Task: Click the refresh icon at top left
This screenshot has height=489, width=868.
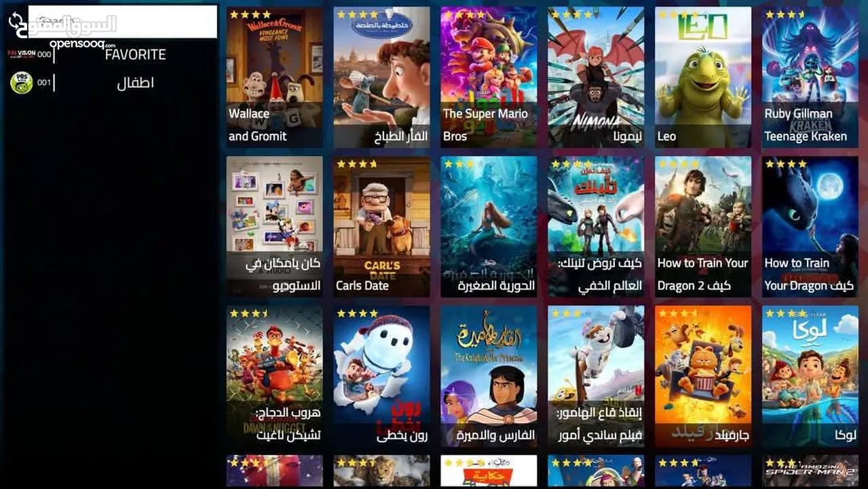Action: tap(15, 21)
